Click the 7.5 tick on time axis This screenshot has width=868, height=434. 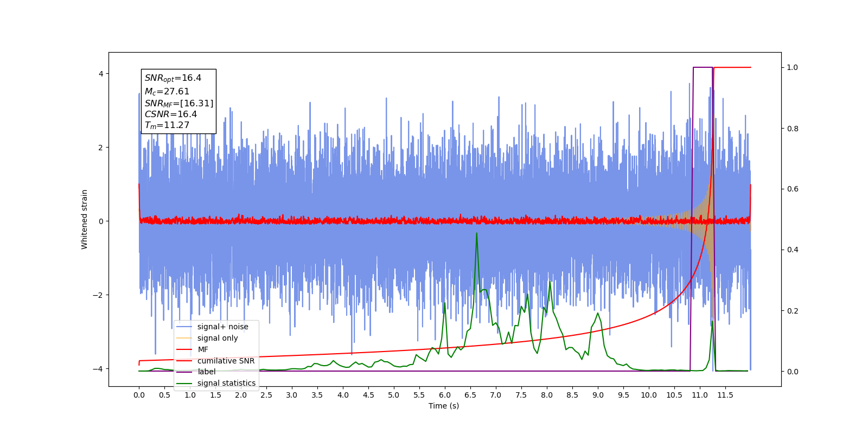[x=521, y=395]
